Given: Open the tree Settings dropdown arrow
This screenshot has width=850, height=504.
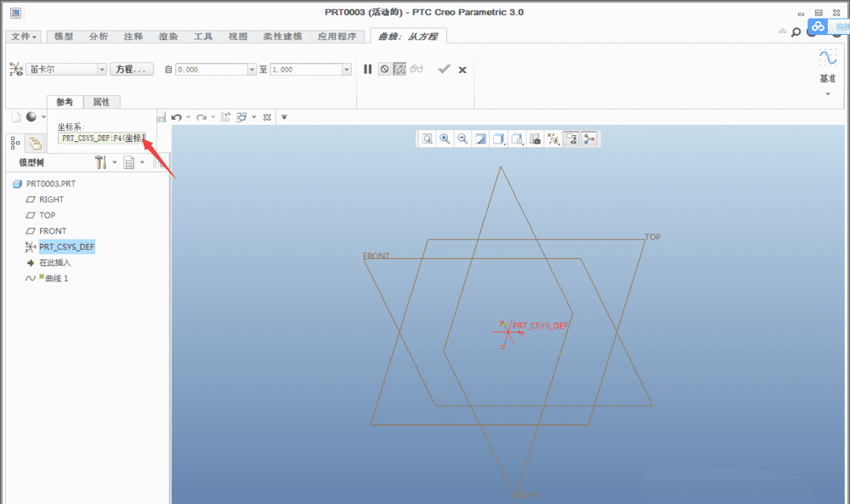Looking at the screenshot, I should (115, 162).
